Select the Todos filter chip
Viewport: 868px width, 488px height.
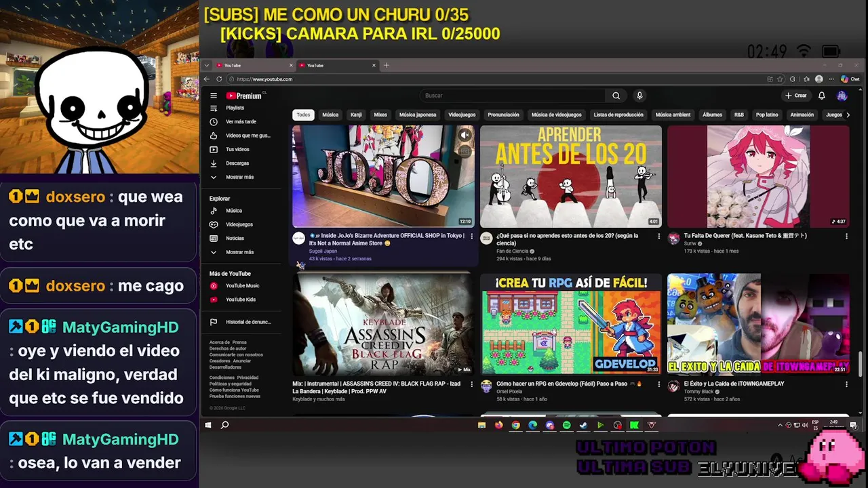(303, 115)
